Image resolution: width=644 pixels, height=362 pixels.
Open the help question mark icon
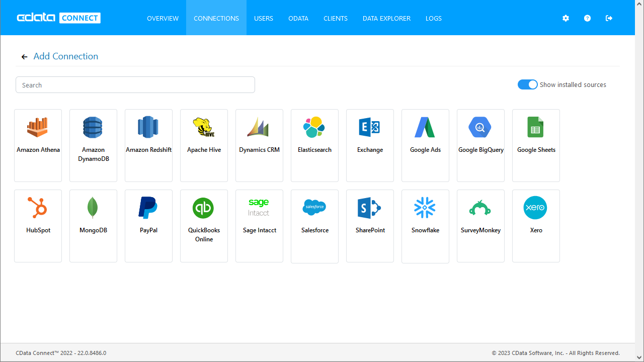(587, 18)
